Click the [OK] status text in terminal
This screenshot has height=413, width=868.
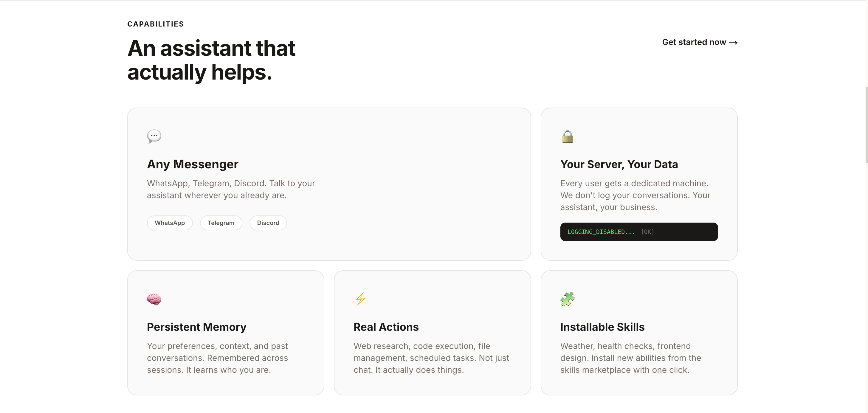[x=647, y=232]
